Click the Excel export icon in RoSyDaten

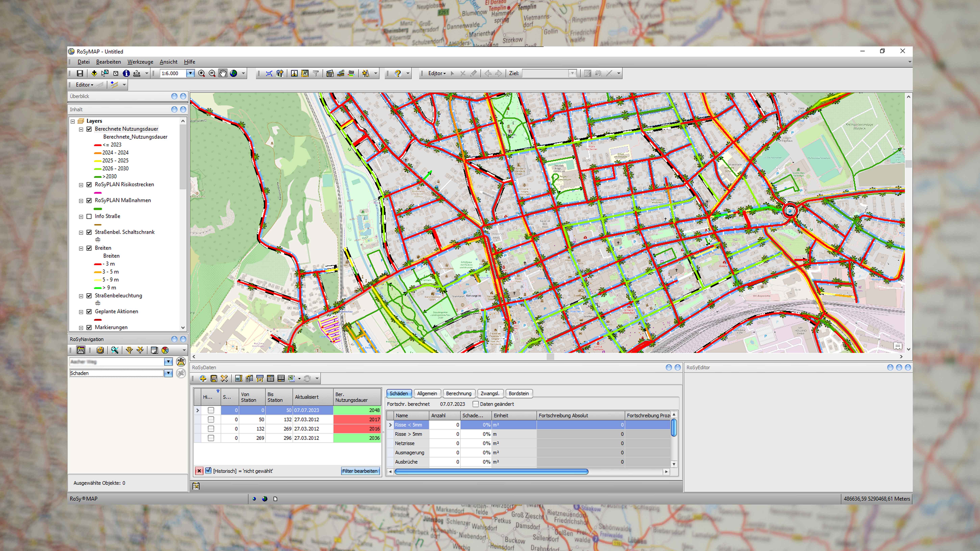point(291,378)
